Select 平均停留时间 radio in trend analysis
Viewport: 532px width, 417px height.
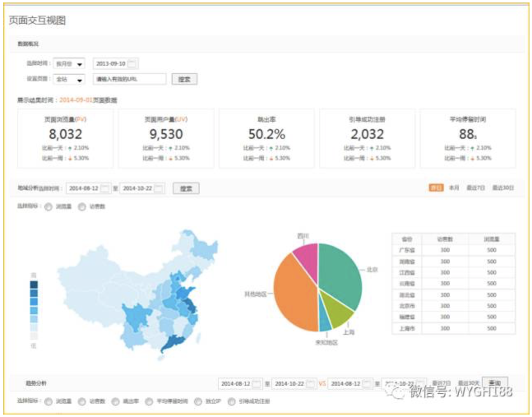tap(149, 401)
